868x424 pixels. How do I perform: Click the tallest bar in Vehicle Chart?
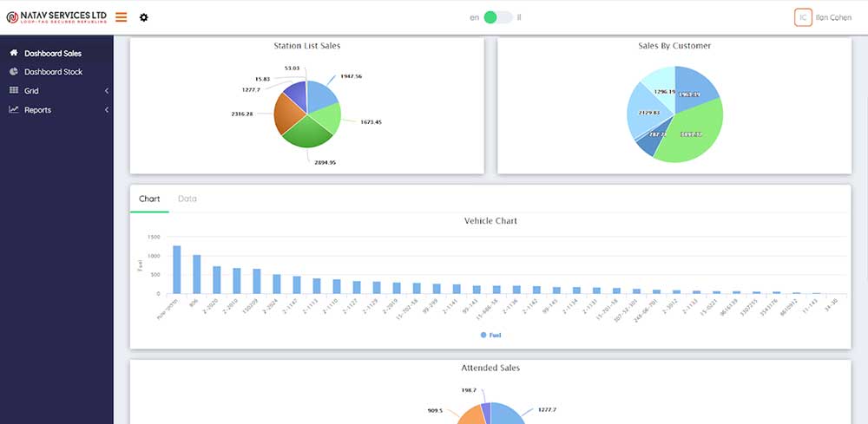coord(176,270)
